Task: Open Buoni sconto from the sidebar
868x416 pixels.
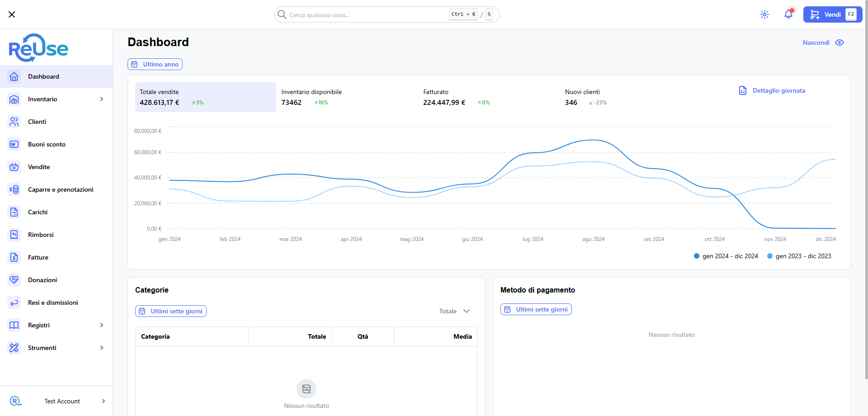Action: tap(47, 144)
